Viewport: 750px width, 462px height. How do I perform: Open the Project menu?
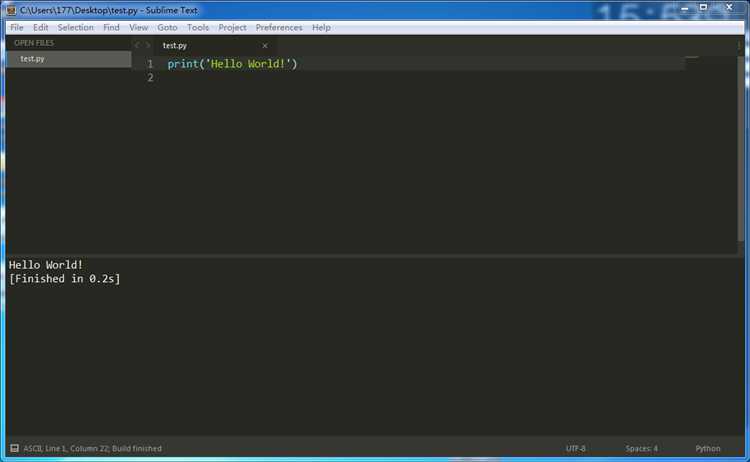(x=232, y=27)
